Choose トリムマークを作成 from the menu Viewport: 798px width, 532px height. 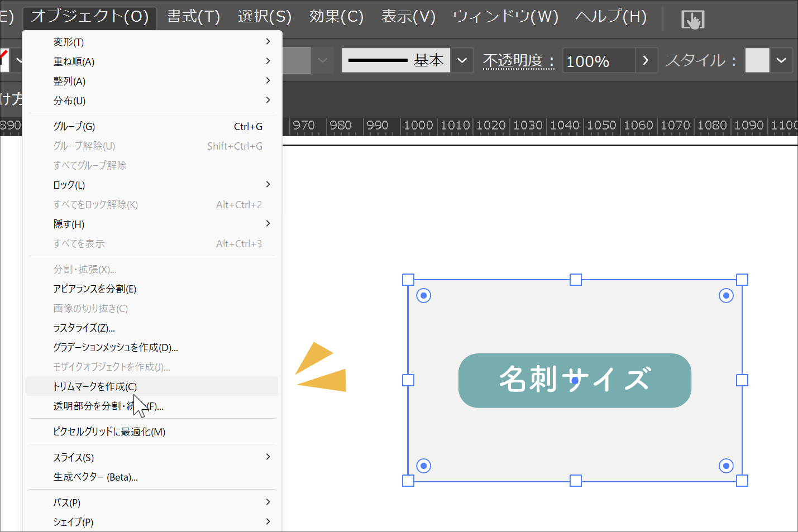[95, 386]
